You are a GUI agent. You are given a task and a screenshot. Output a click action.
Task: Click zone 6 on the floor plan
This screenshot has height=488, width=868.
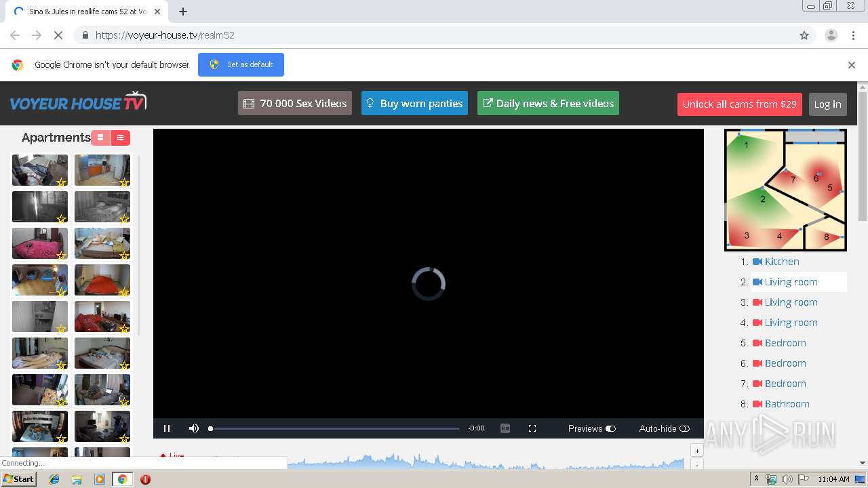pyautogui.click(x=816, y=178)
